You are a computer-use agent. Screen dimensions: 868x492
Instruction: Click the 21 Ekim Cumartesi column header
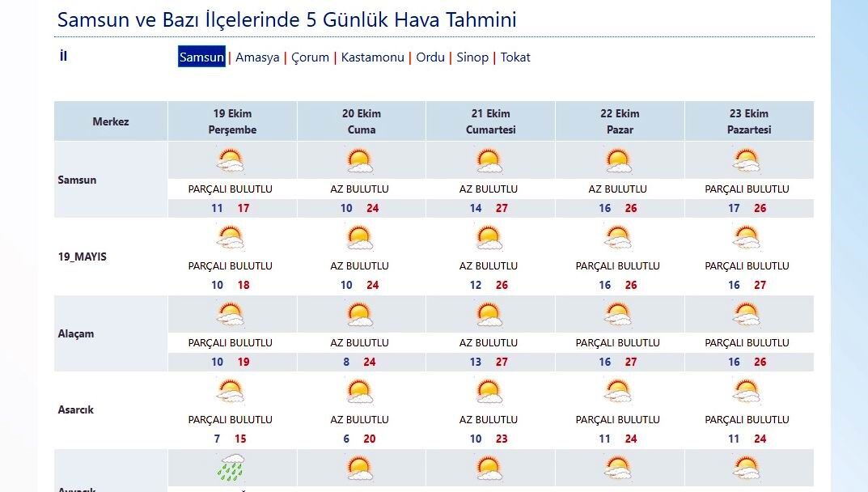490,121
